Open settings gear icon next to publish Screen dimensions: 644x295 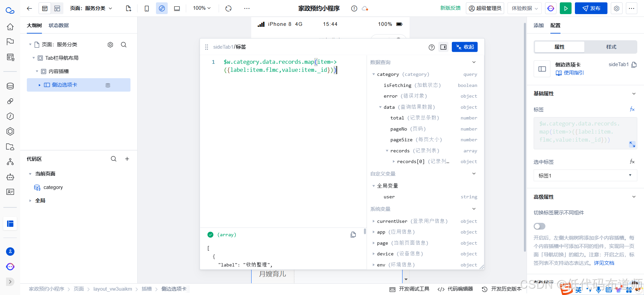click(616, 8)
